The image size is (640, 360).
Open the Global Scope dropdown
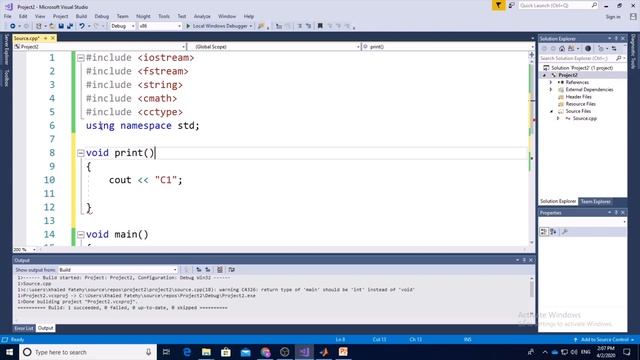[x=274, y=47]
